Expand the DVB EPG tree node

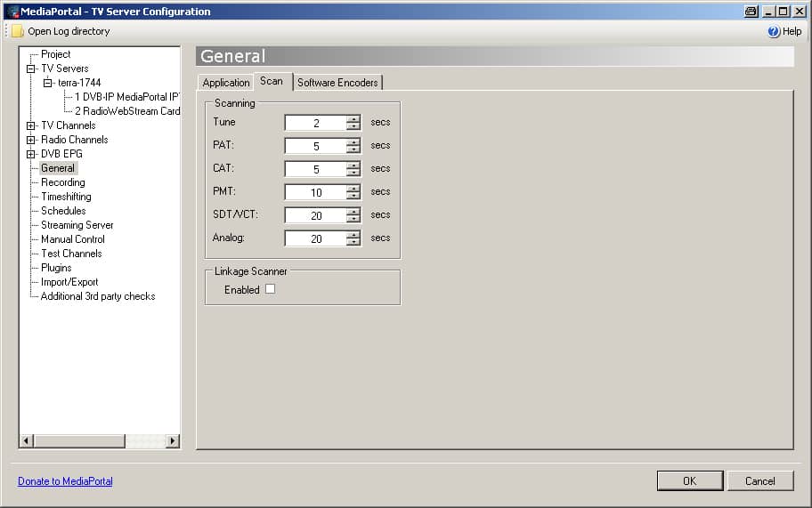click(31, 154)
